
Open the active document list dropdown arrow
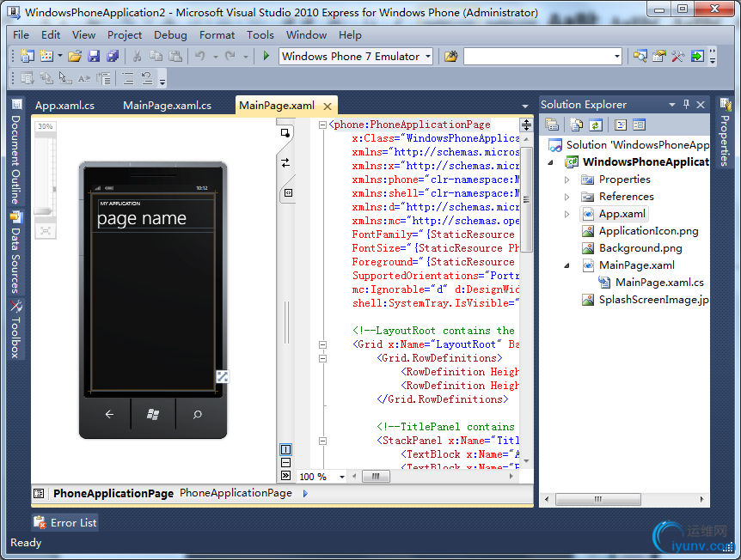click(x=525, y=106)
